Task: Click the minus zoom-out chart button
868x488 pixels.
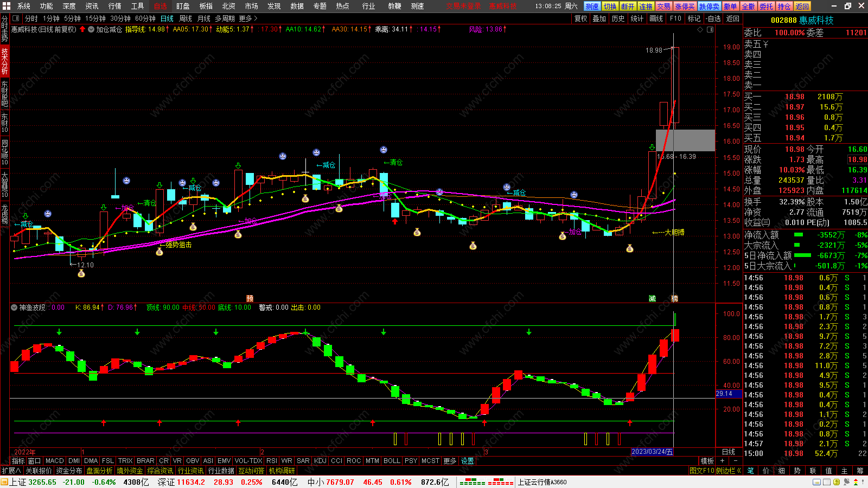Action: (x=736, y=461)
